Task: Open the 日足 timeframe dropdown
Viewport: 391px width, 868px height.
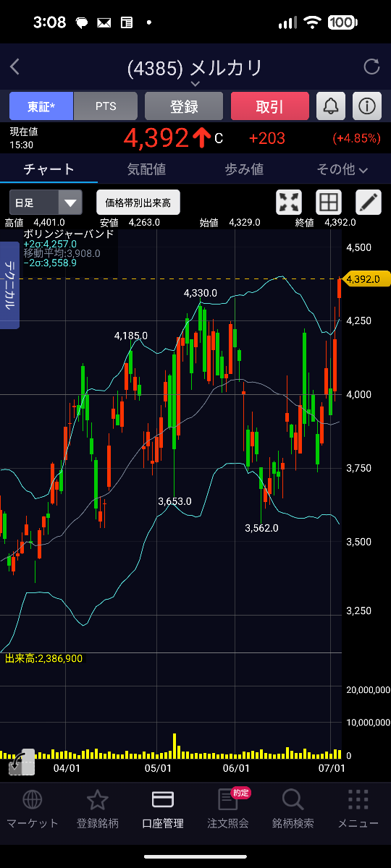Action: 46,203
